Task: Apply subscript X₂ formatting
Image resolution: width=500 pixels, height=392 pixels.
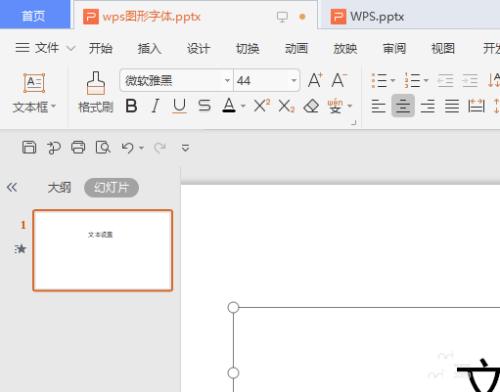Action: pos(287,106)
